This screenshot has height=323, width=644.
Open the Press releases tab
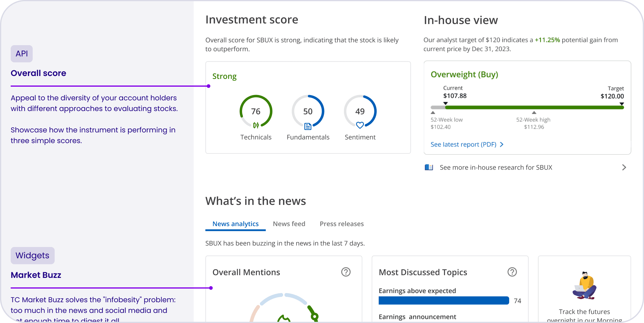tap(342, 224)
